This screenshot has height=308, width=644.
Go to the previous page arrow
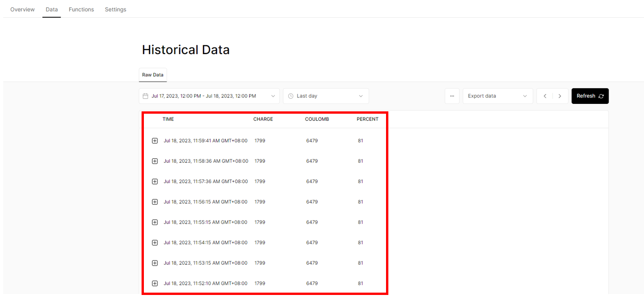[545, 96]
